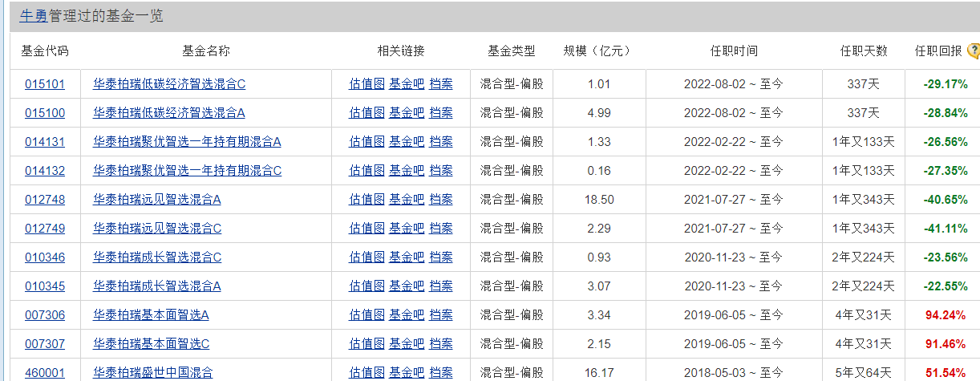Open 华泰柏瑞低碳经济智选混合A fund page

click(169, 112)
